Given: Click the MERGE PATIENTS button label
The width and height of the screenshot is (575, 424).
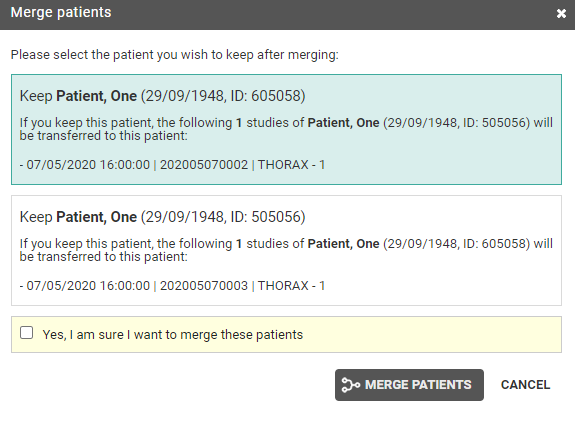Looking at the screenshot, I should pyautogui.click(x=418, y=385).
